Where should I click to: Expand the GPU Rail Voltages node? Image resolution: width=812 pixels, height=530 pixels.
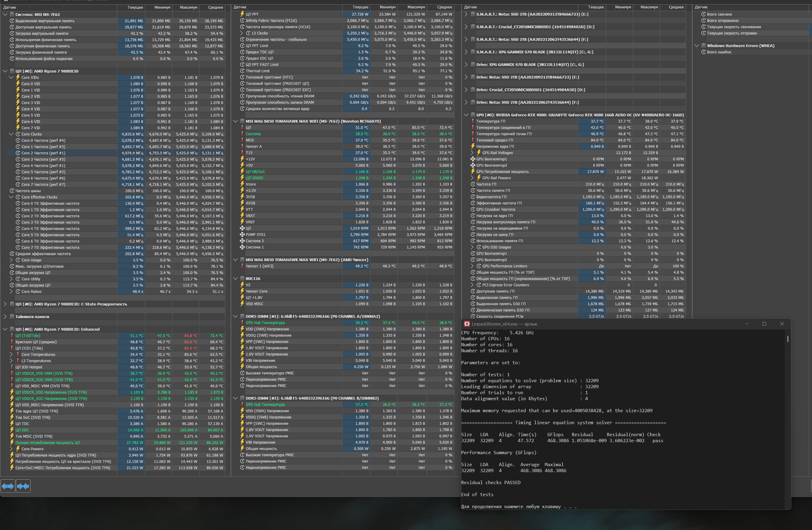(472, 153)
